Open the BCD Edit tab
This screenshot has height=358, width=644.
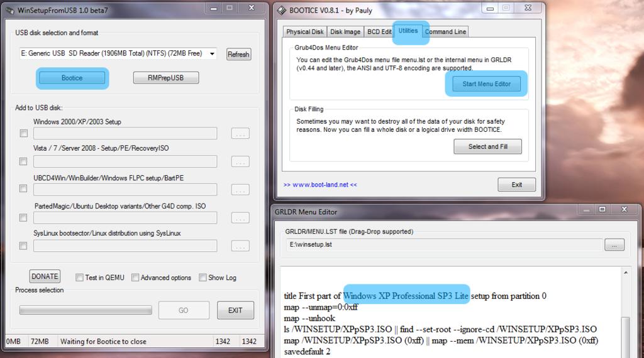pos(379,31)
